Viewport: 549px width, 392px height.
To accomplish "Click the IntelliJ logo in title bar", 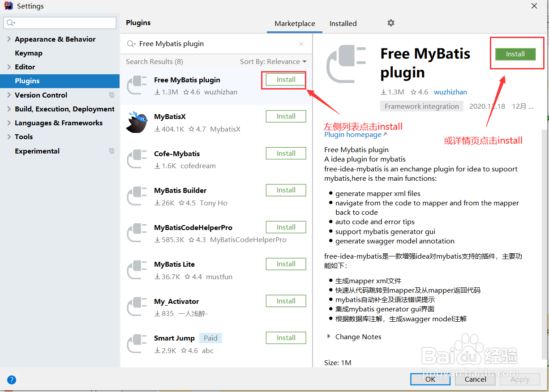I will (x=8, y=6).
